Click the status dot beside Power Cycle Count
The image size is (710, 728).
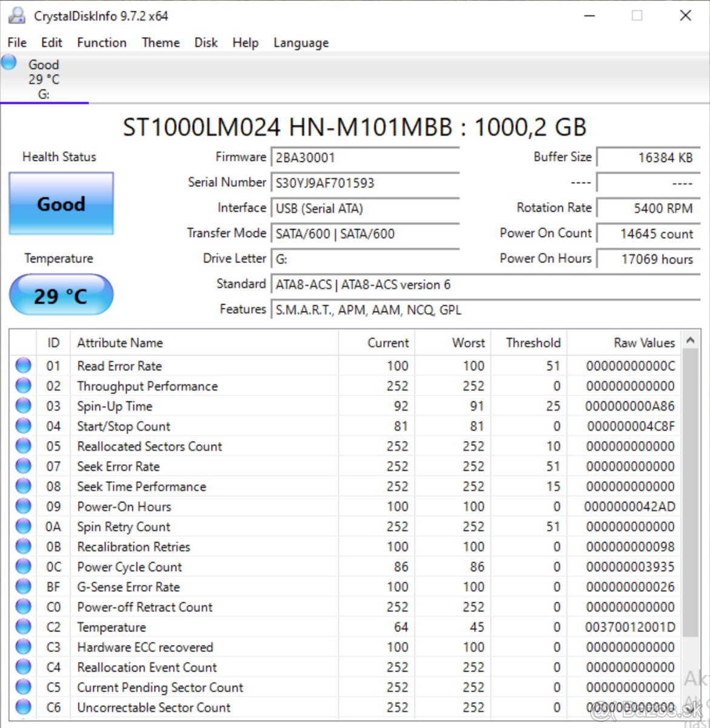pos(22,565)
